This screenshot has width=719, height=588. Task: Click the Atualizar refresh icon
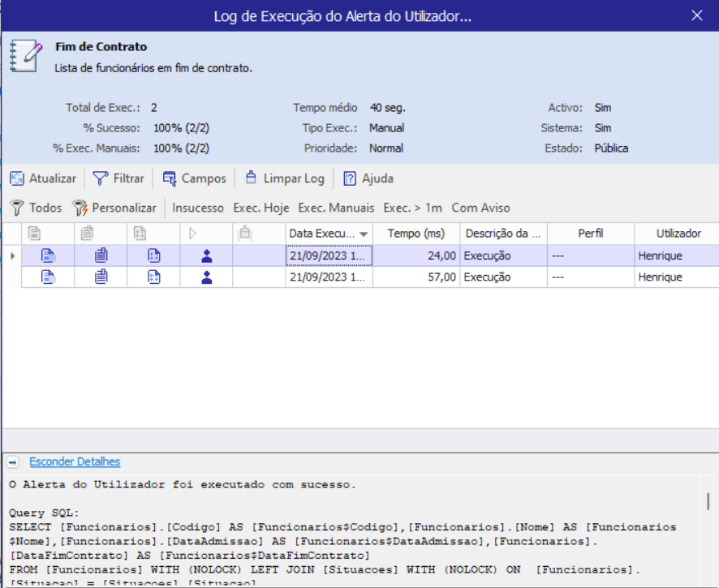point(18,178)
